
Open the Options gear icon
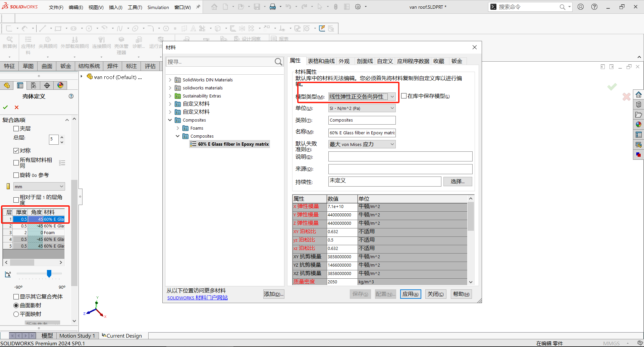pos(358,7)
